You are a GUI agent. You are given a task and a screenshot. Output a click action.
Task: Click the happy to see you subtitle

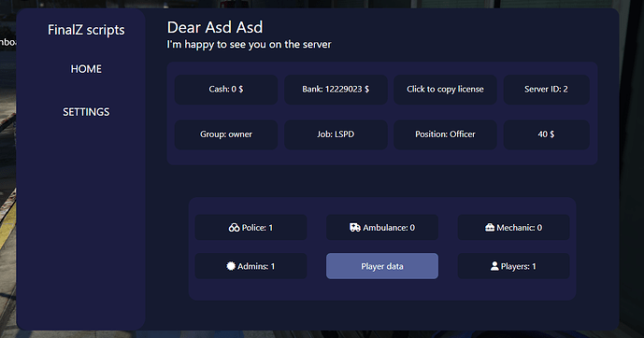(x=249, y=44)
